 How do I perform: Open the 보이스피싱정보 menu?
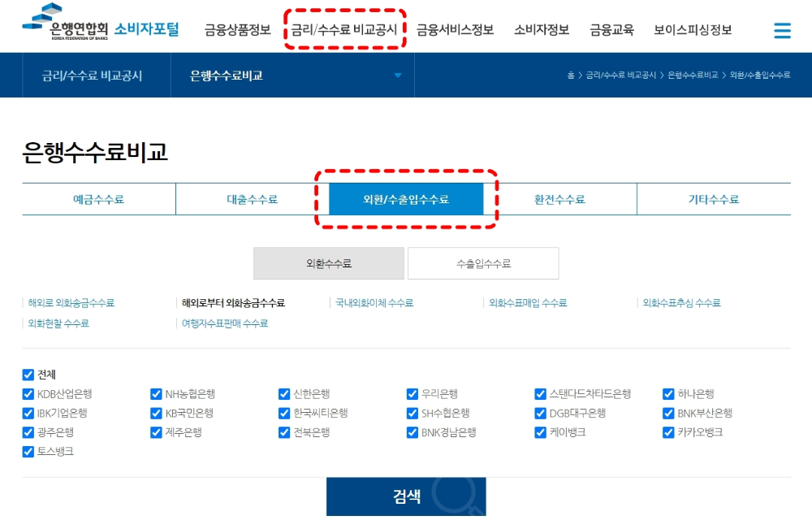[693, 30]
